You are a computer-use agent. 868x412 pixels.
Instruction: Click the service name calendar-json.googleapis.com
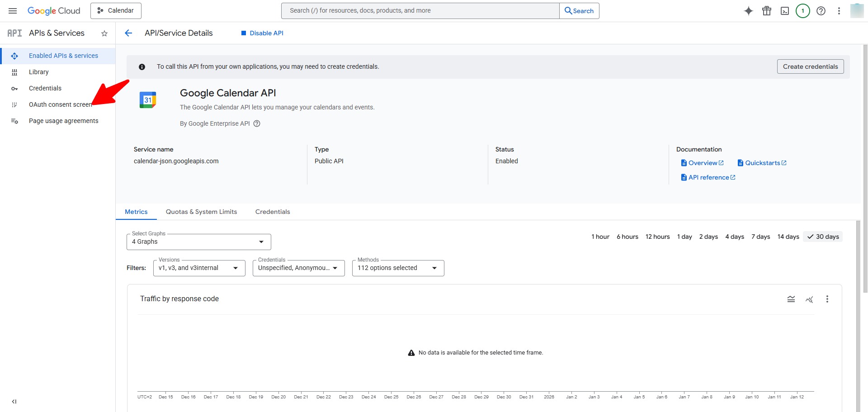pyautogui.click(x=176, y=161)
